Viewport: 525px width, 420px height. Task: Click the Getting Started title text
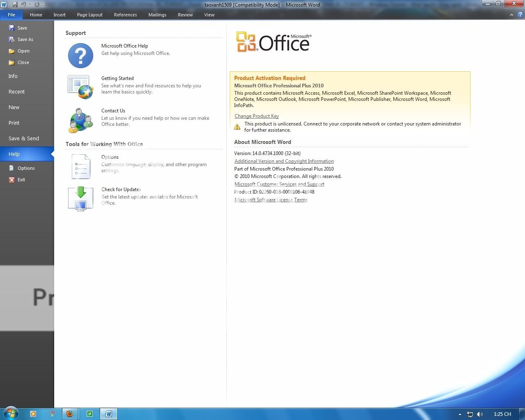[x=117, y=78]
